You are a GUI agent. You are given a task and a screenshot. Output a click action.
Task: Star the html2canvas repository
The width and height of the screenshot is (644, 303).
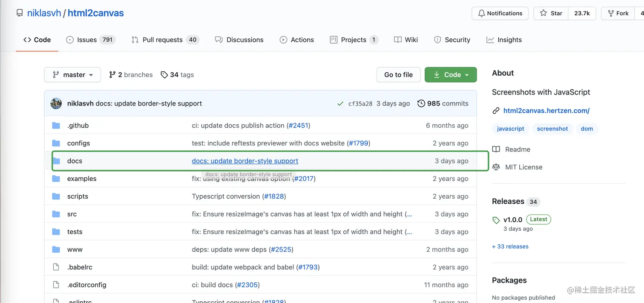(551, 13)
